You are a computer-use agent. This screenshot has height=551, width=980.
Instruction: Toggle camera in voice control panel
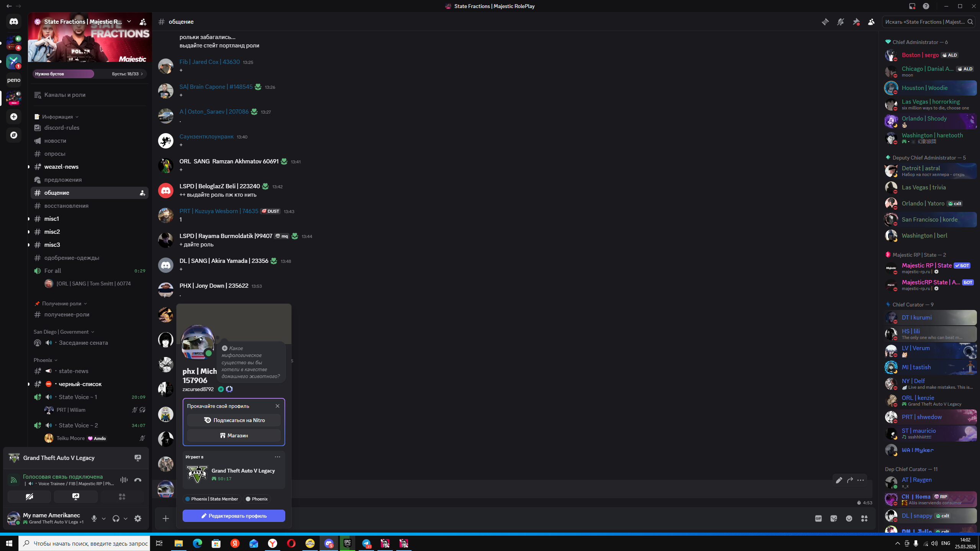point(29,497)
